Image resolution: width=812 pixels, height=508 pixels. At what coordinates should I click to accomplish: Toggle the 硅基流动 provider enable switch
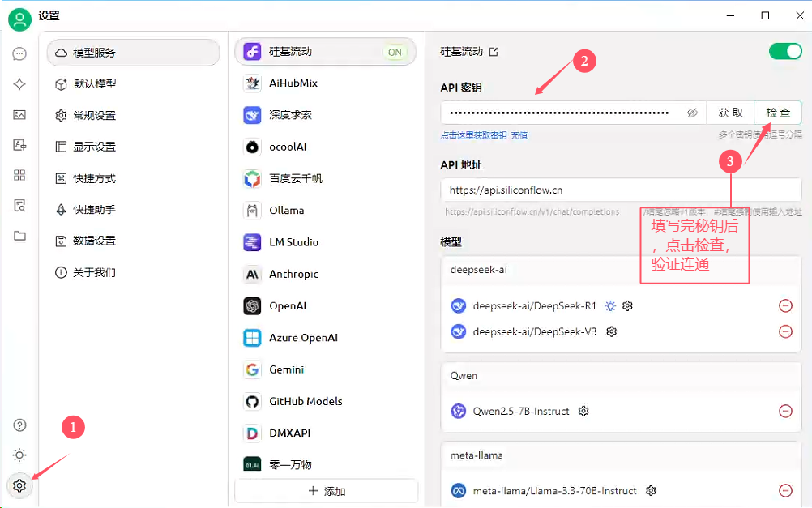pos(785,52)
